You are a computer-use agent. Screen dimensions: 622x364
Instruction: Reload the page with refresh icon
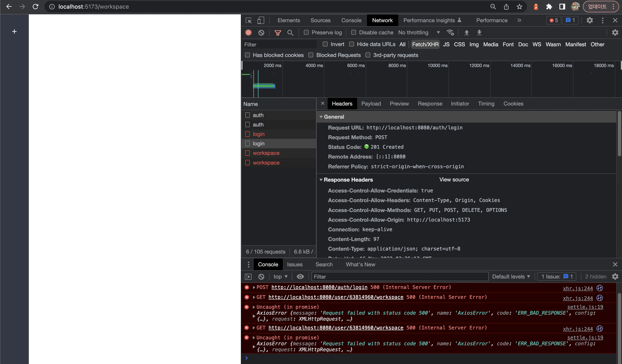click(36, 7)
